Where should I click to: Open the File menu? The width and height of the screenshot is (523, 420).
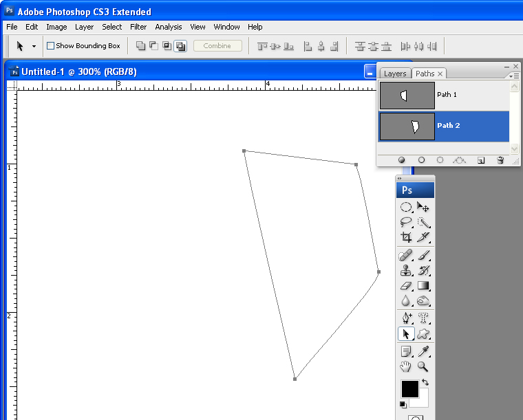point(12,27)
